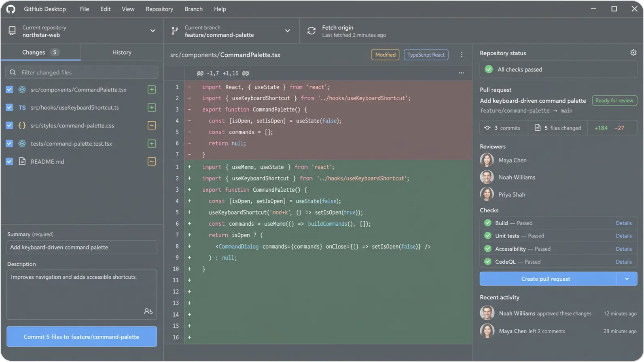Screen dimensions: 644x362
Task: Open the File menu
Action: [x=85, y=9]
